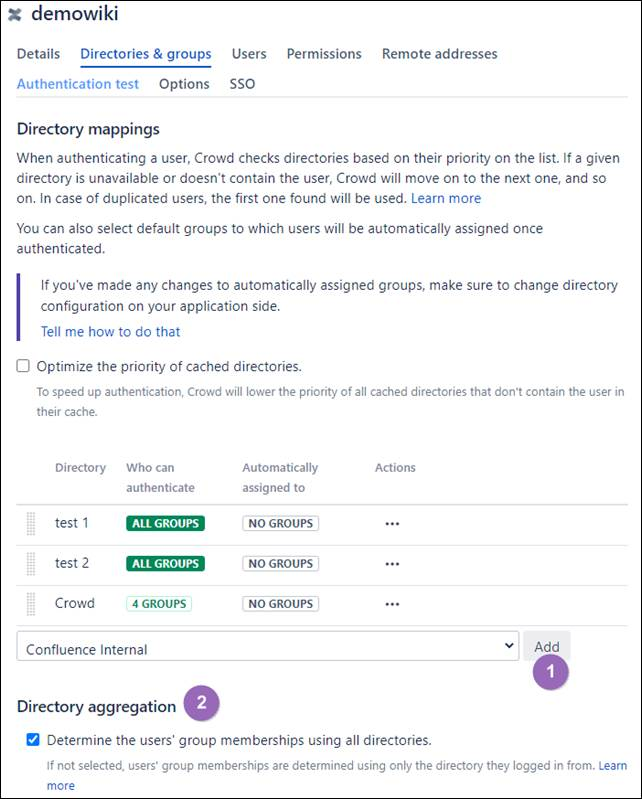Go to the Authentication test tab

coord(78,84)
